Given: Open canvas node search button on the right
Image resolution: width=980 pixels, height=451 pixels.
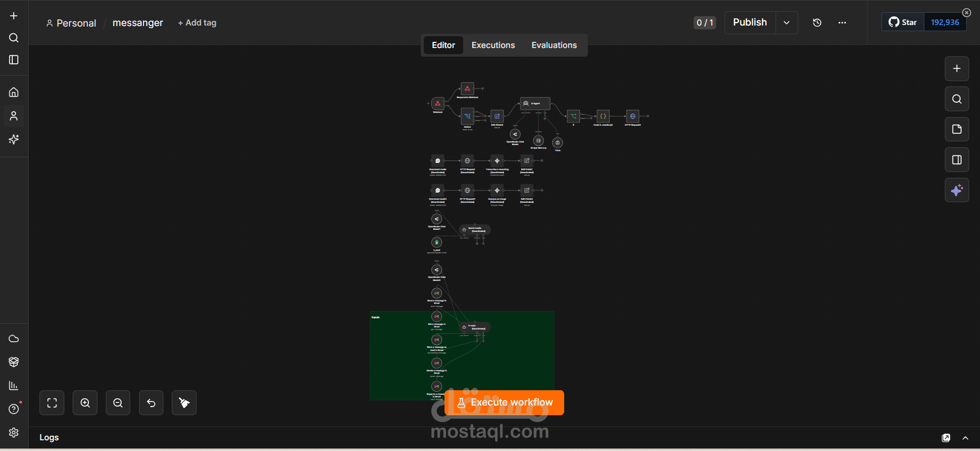Looking at the screenshot, I should 957,99.
